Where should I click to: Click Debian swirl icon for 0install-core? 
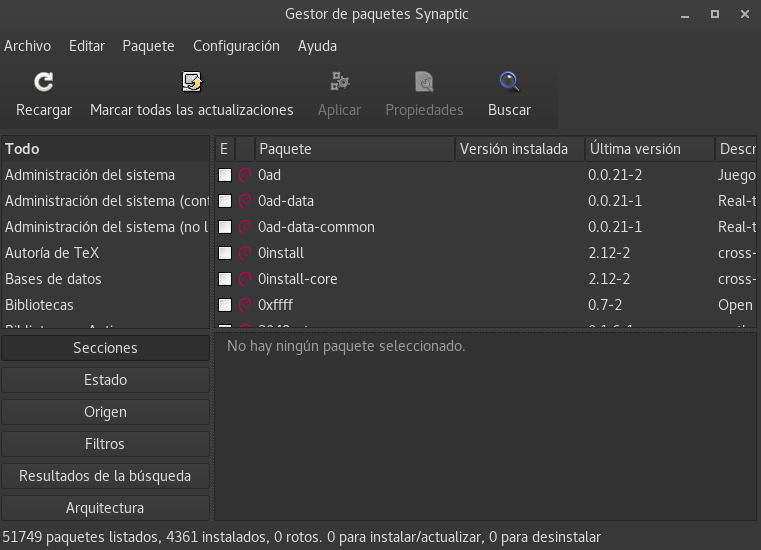tap(245, 279)
